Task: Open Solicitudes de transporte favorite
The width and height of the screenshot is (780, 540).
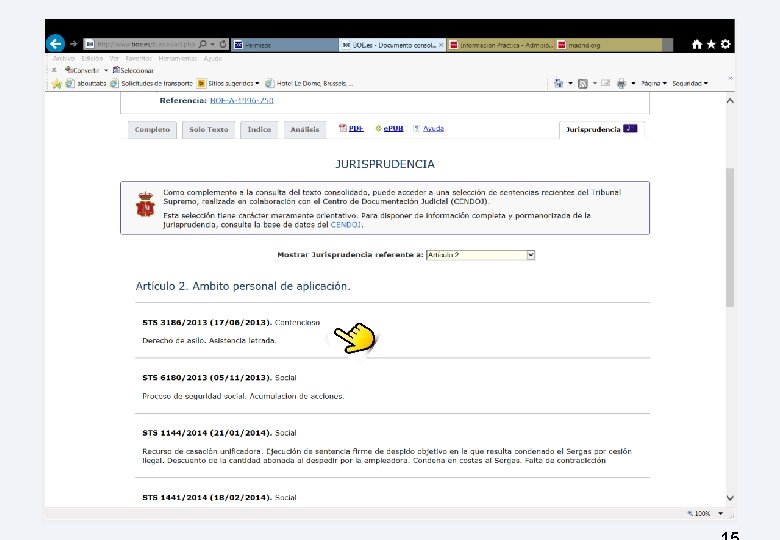Action: pyautogui.click(x=151, y=84)
